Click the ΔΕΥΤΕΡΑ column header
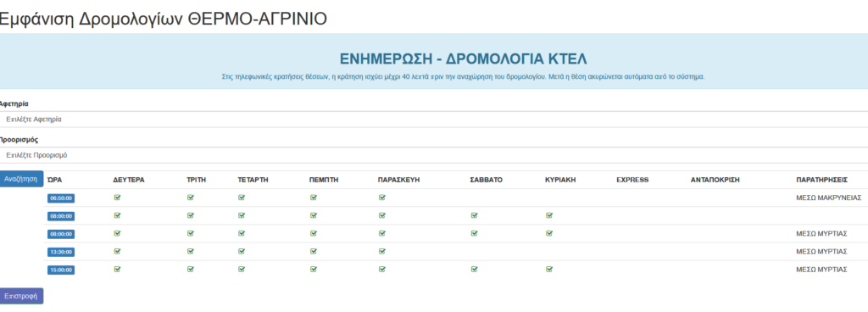Screen dimensions: 868x312 (129, 180)
